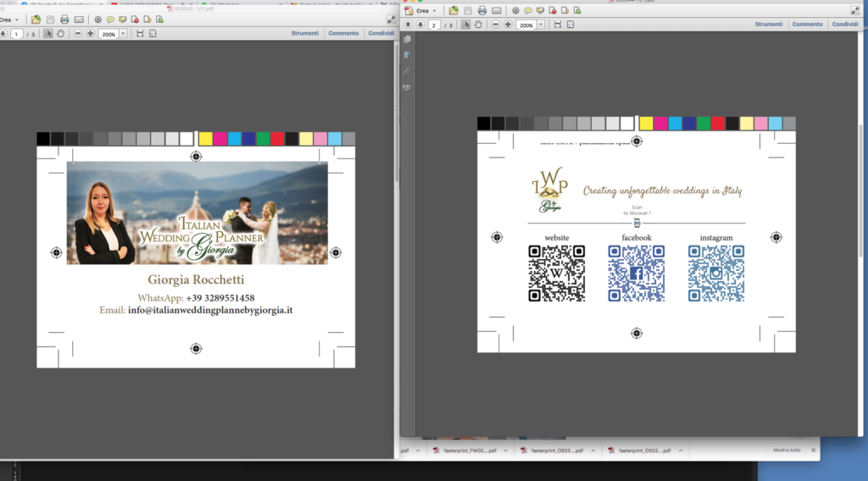Zoom out with minus in right window
The image size is (868, 481).
click(495, 25)
